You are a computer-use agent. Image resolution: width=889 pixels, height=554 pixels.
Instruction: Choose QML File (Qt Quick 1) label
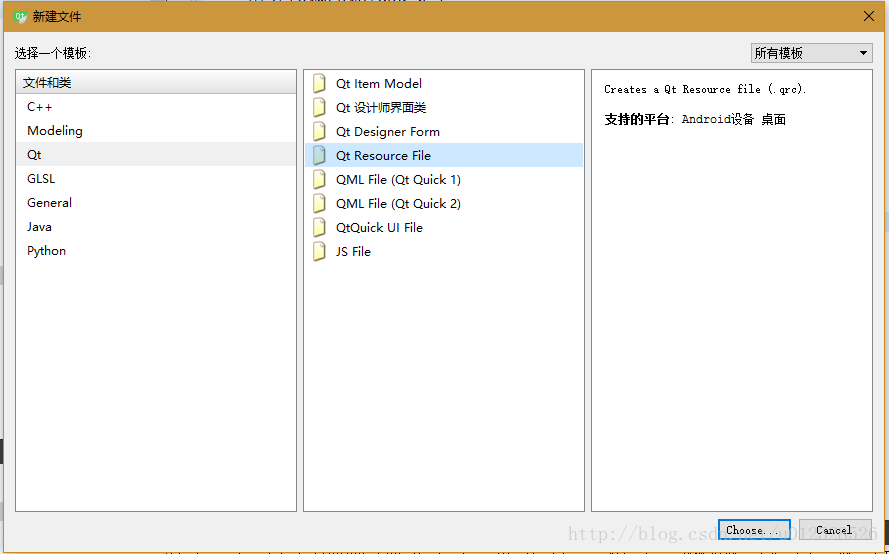point(398,179)
